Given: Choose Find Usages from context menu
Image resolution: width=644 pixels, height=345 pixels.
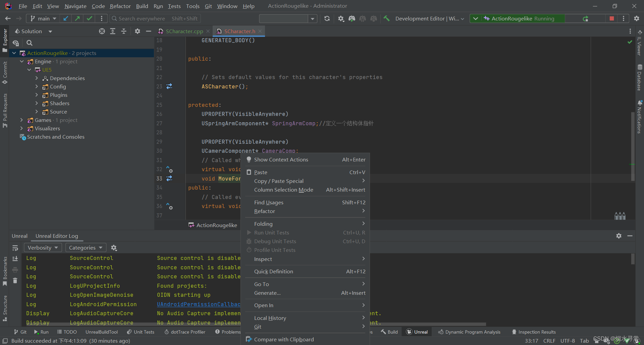Looking at the screenshot, I should [269, 203].
